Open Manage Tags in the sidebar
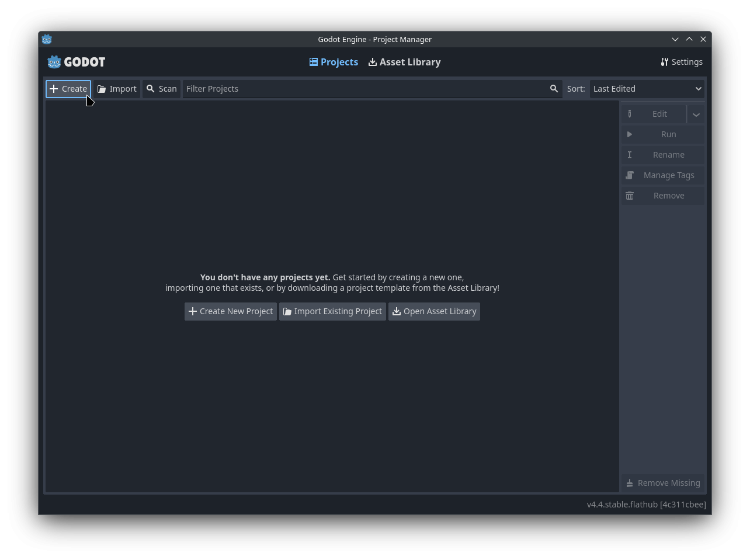The image size is (750, 560). pyautogui.click(x=662, y=175)
